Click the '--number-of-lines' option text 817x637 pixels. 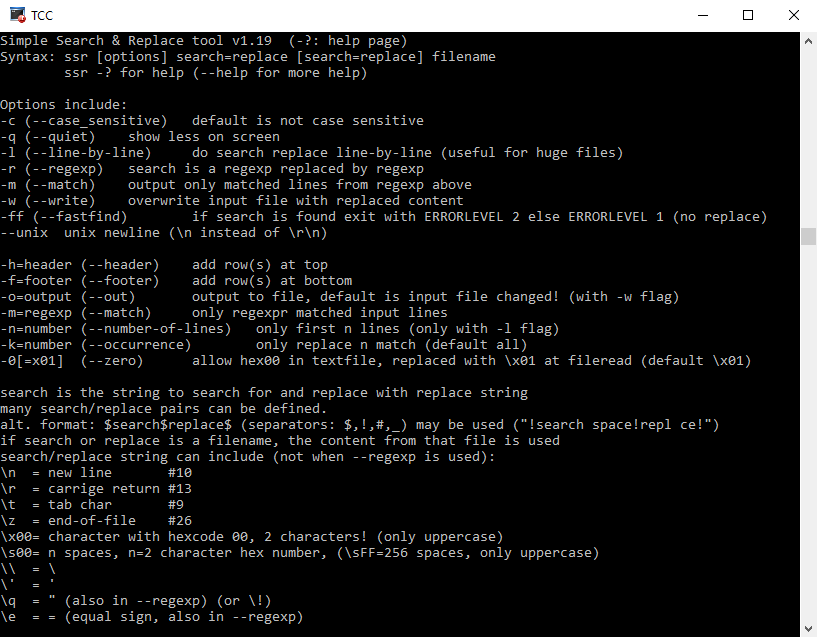click(x=159, y=329)
